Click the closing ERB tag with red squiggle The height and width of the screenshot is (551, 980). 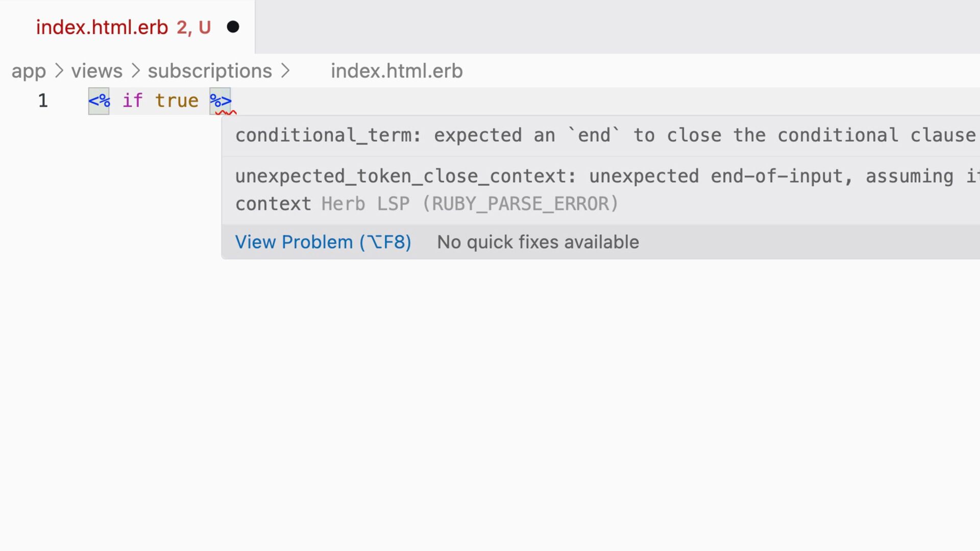(220, 101)
